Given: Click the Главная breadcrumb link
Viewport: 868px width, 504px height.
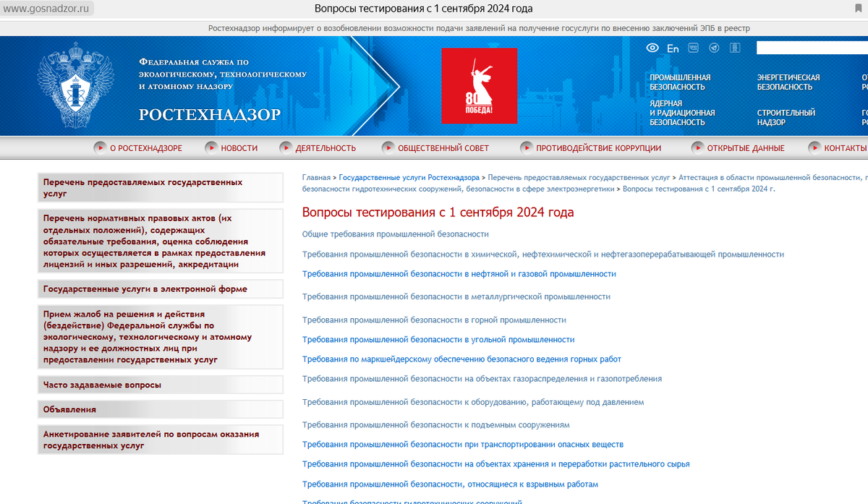Looking at the screenshot, I should tap(316, 177).
